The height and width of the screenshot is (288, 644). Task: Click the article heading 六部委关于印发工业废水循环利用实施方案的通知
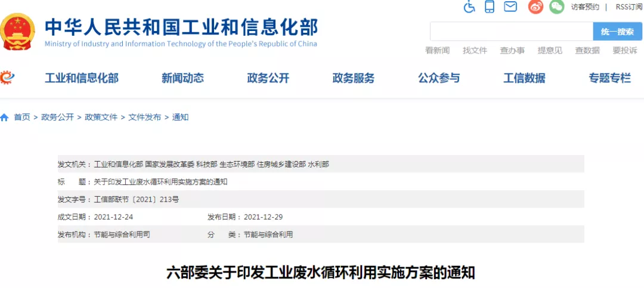click(321, 272)
